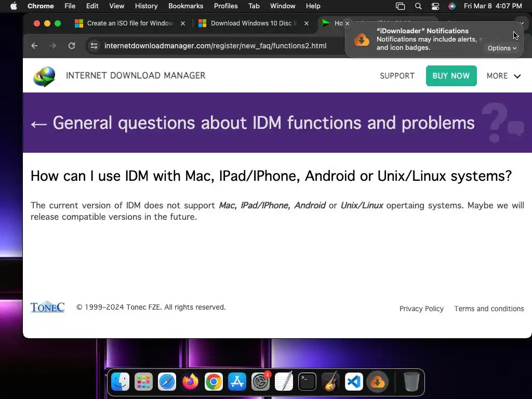Open Spotlight search in menu bar
Screen dimensions: 532x399
[418, 6]
